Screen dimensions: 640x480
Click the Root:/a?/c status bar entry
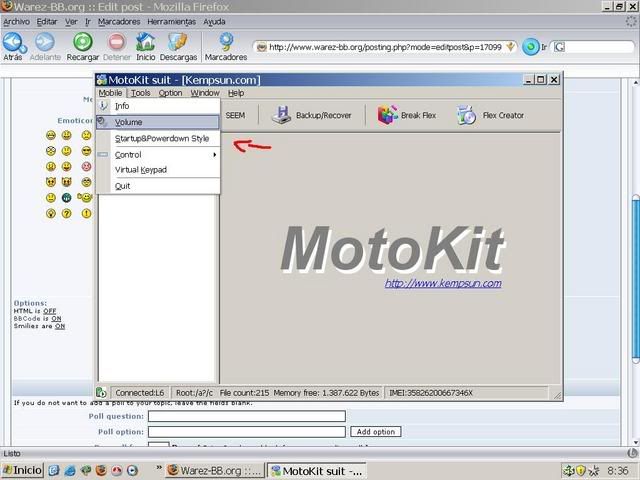click(x=194, y=393)
